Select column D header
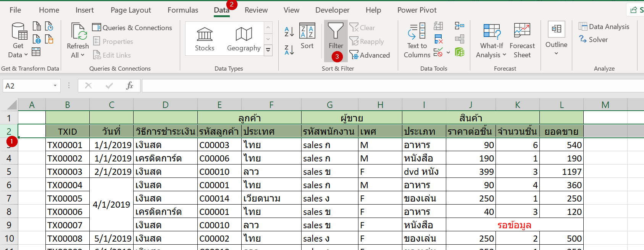The image size is (644, 250). pyautogui.click(x=165, y=105)
